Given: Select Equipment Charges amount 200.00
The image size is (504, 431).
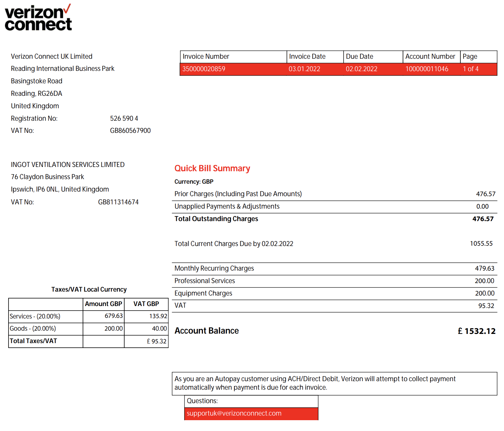Looking at the screenshot, I should (x=485, y=293).
